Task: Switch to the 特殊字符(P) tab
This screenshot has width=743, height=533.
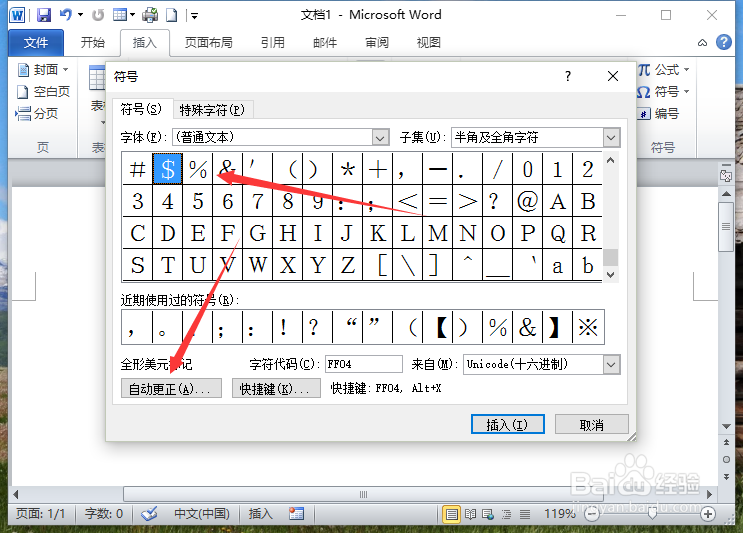Action: [212, 110]
